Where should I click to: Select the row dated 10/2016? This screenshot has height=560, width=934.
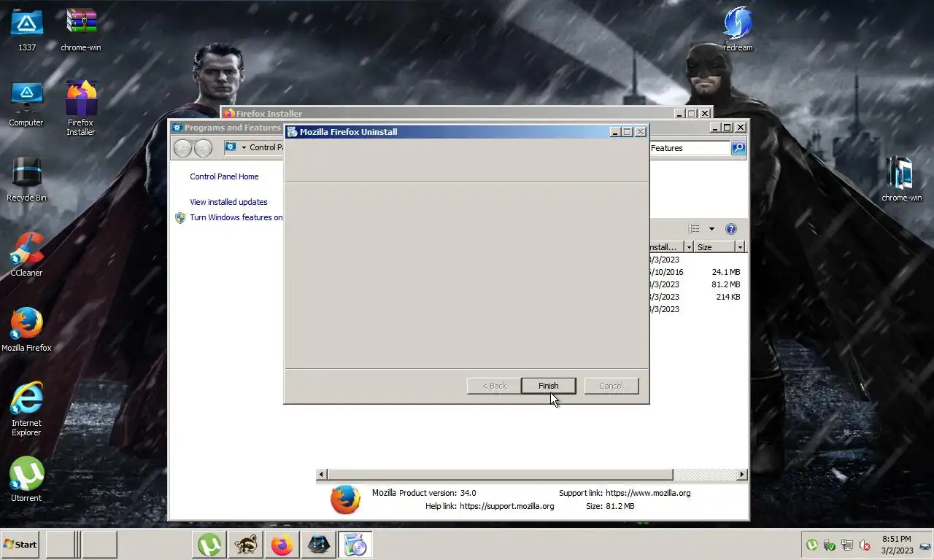click(665, 272)
